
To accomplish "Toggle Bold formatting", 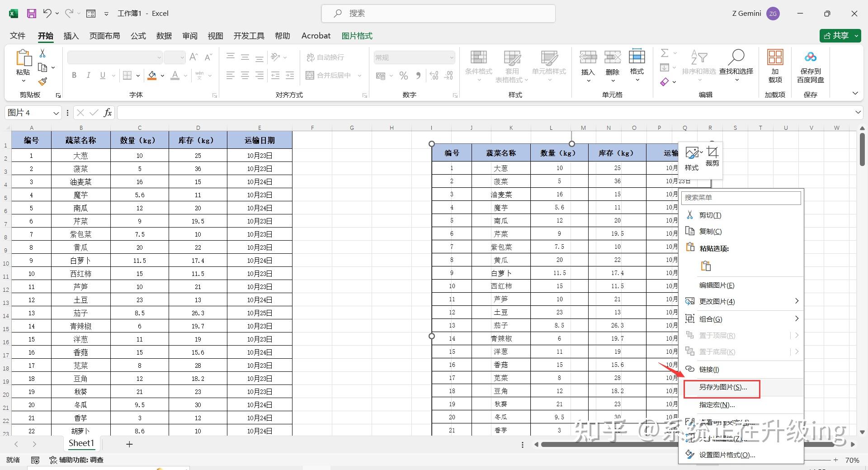I will (x=74, y=76).
